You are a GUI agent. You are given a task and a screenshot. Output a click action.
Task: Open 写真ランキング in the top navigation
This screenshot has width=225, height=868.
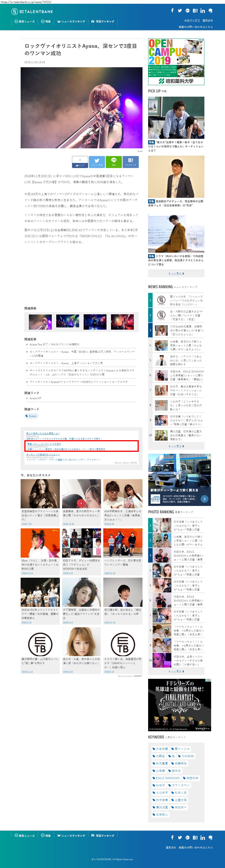coord(103,22)
